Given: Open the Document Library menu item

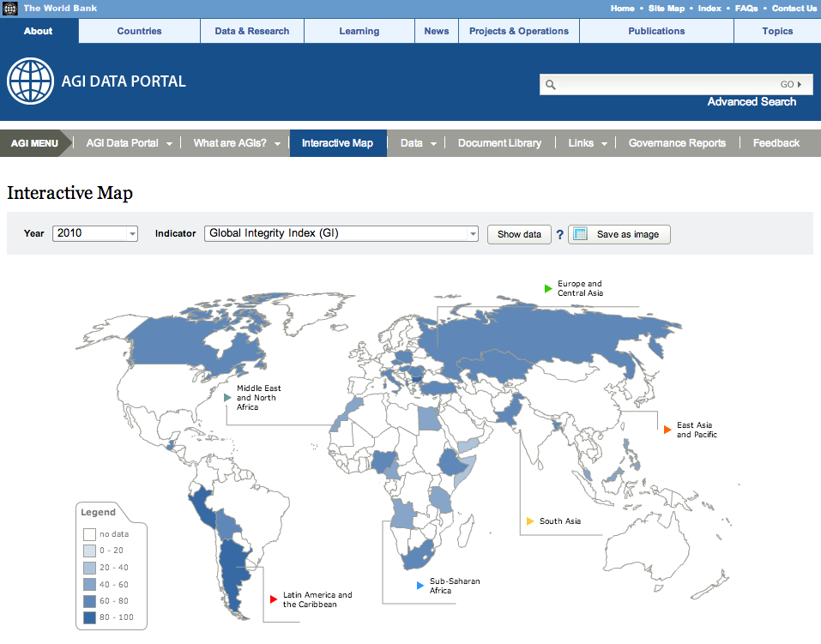Looking at the screenshot, I should (499, 142).
